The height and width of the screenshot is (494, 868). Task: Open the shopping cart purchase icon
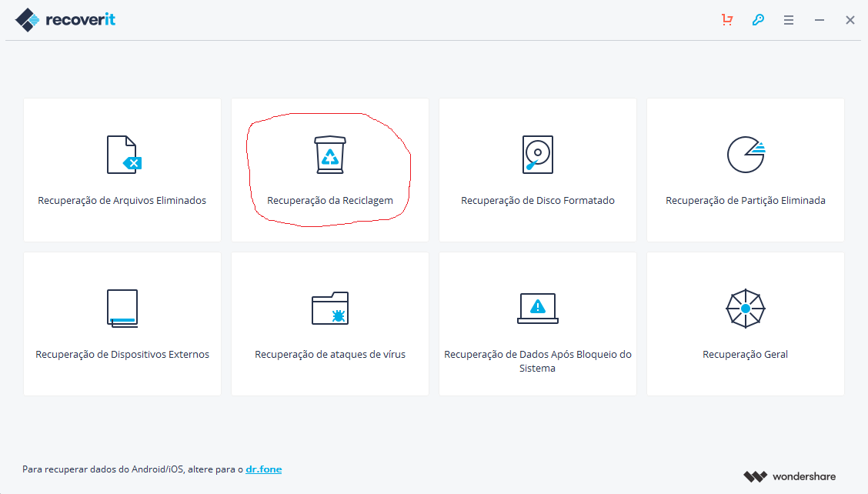click(x=727, y=20)
